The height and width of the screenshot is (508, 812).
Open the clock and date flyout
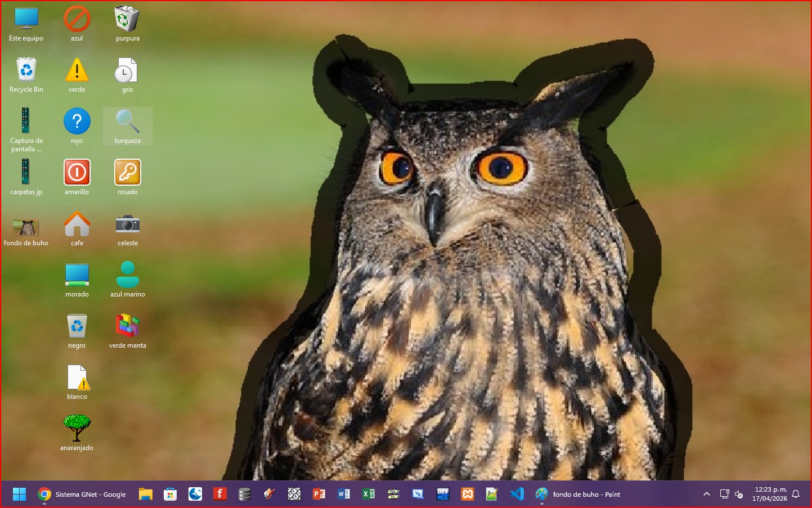770,494
